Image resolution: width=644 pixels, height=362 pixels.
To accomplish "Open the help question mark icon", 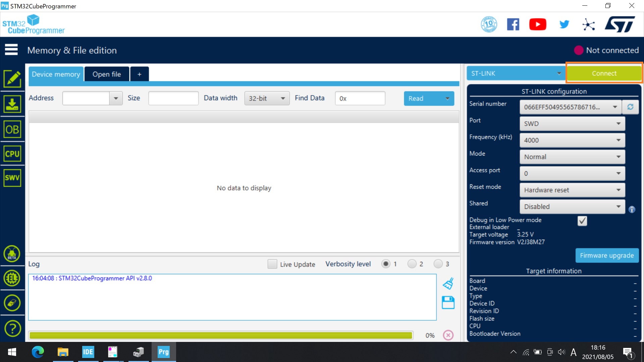I will pyautogui.click(x=12, y=328).
